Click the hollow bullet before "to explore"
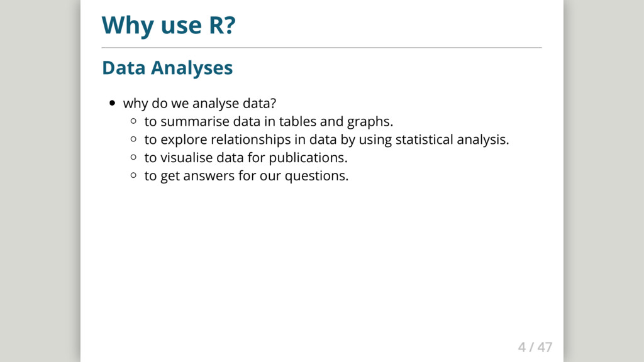The image size is (644, 362). point(133,140)
